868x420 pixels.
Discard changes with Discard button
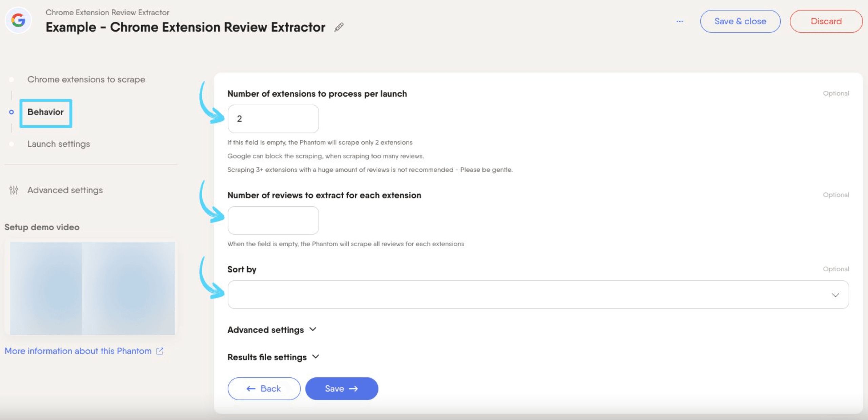tap(826, 21)
